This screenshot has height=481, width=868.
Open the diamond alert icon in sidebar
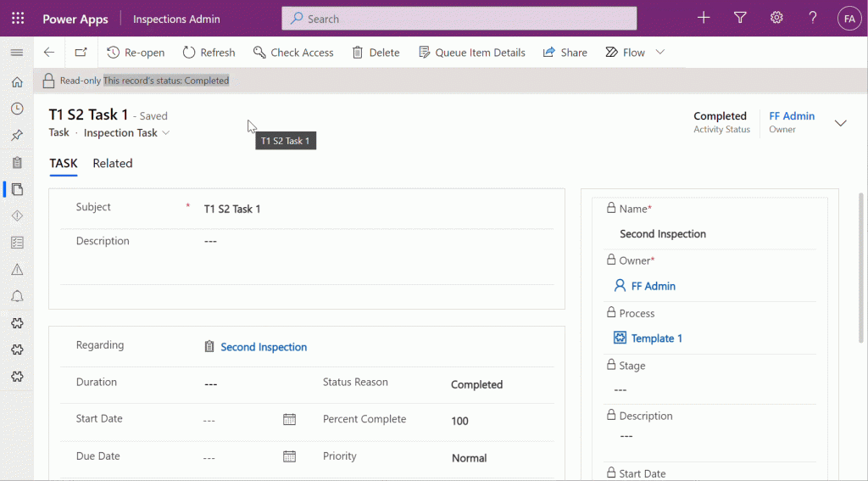17,215
